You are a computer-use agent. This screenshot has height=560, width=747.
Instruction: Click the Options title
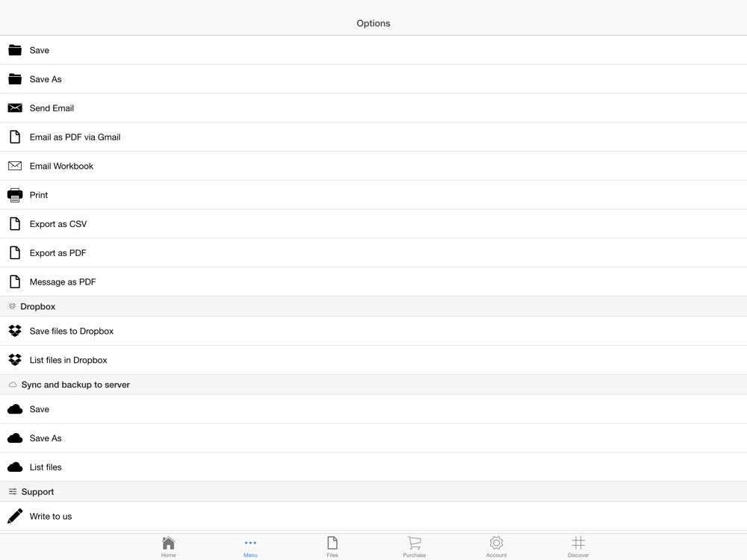pos(373,23)
